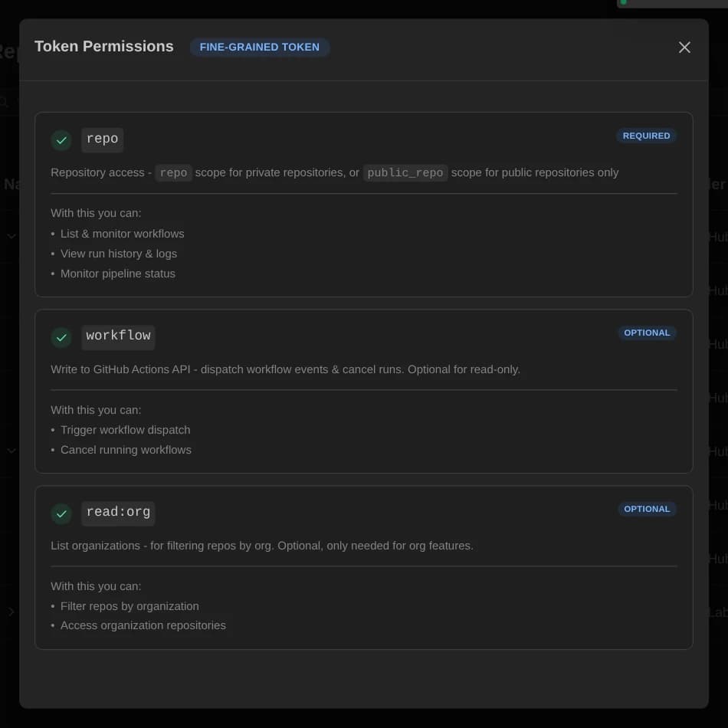Select the read:org scope code label

click(x=118, y=513)
